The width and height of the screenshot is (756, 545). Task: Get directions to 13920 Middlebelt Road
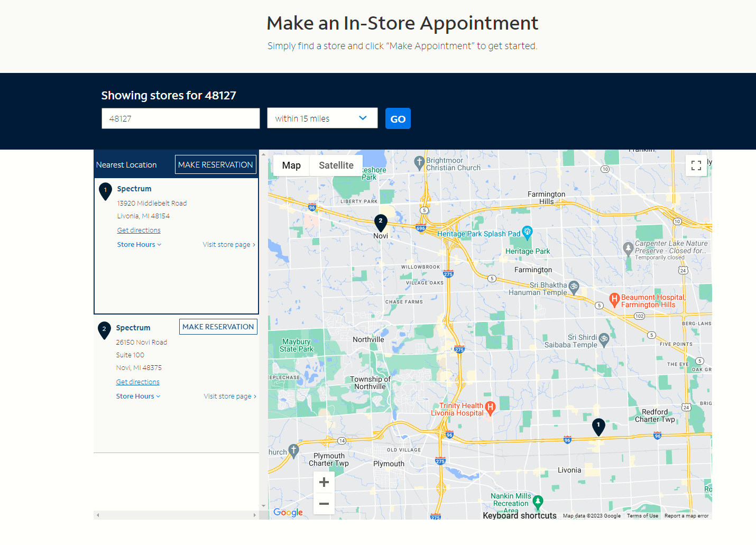(x=139, y=230)
